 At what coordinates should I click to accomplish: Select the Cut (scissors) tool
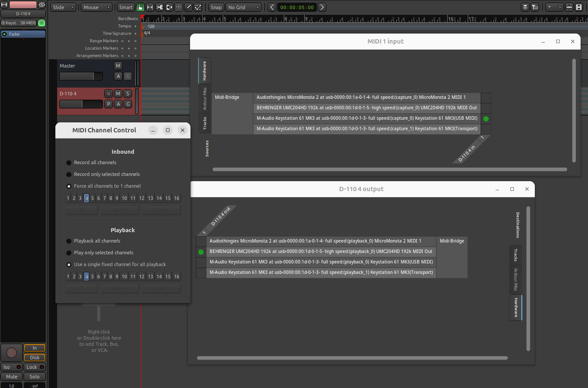pos(160,7)
